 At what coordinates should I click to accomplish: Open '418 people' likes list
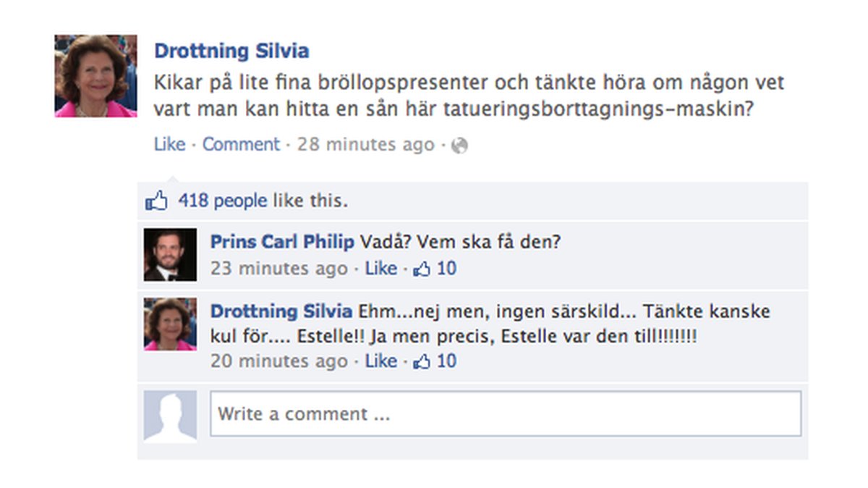223,201
